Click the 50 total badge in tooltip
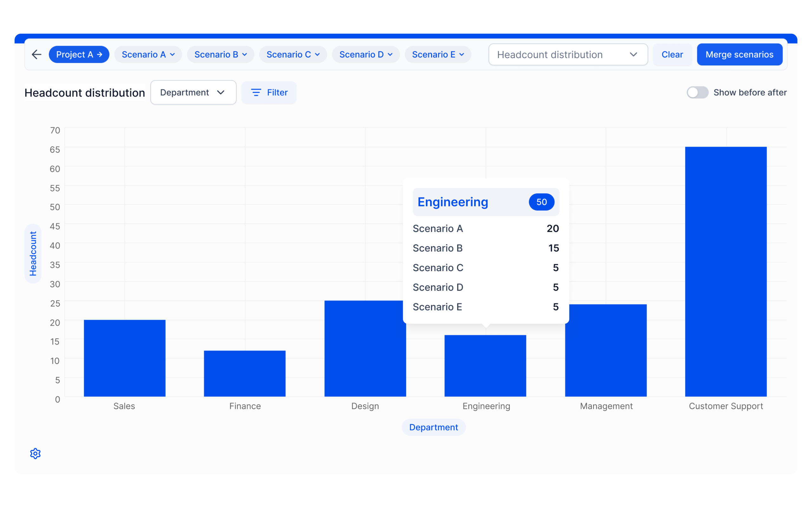812x508 pixels. click(541, 202)
